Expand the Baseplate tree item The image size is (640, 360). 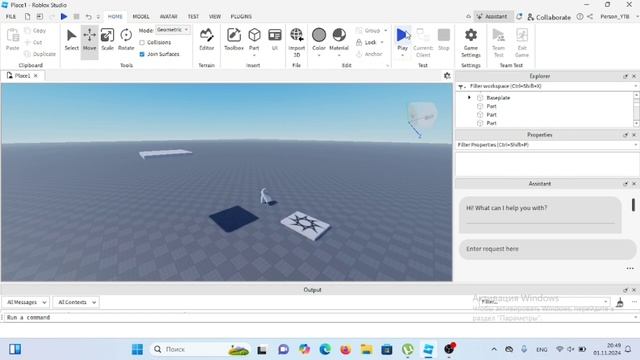click(x=469, y=98)
